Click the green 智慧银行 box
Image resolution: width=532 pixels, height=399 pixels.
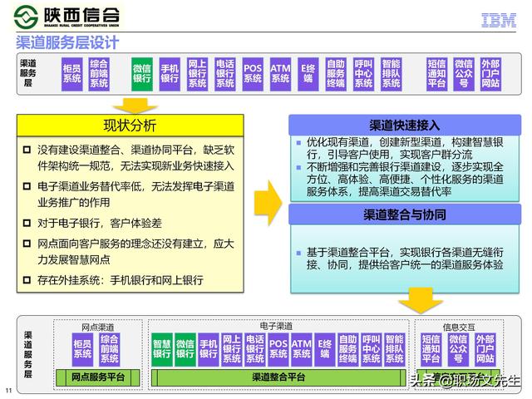tap(162, 349)
